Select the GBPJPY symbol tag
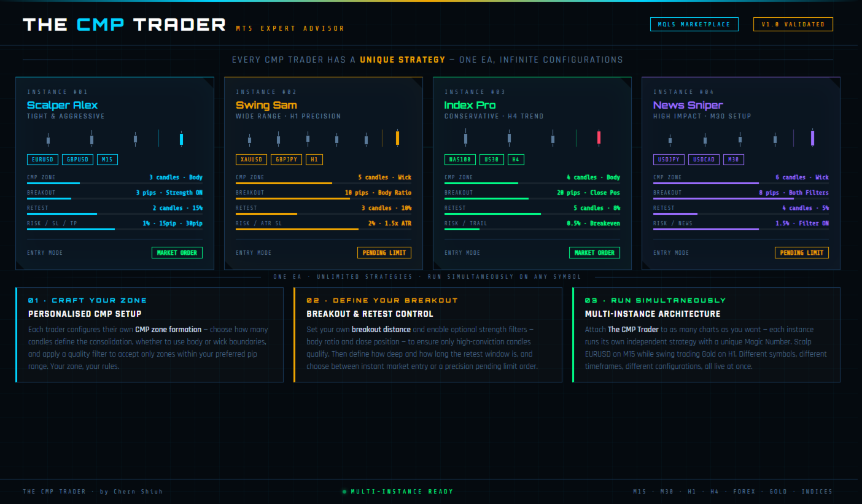The height and width of the screenshot is (504, 862). (x=287, y=160)
